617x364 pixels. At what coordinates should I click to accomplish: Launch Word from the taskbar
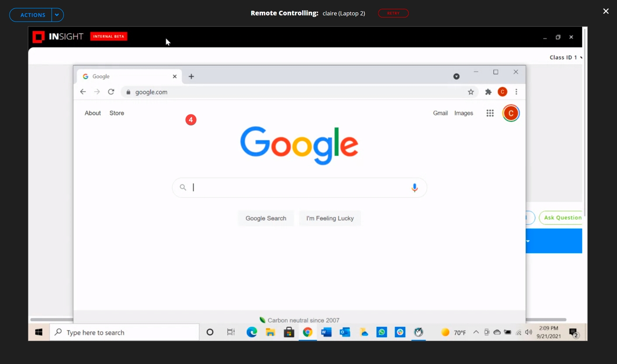tap(326, 333)
